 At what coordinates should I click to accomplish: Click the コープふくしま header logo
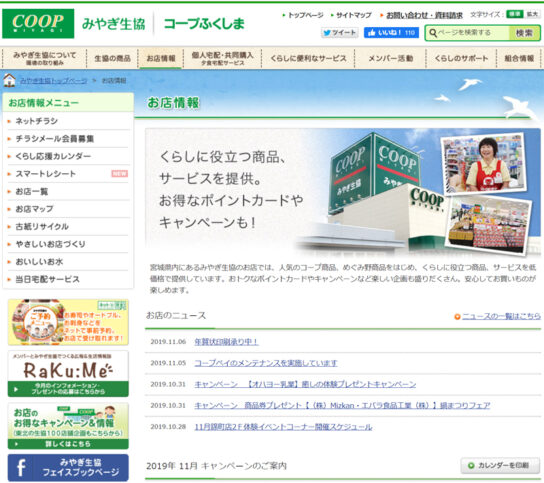coord(204,24)
